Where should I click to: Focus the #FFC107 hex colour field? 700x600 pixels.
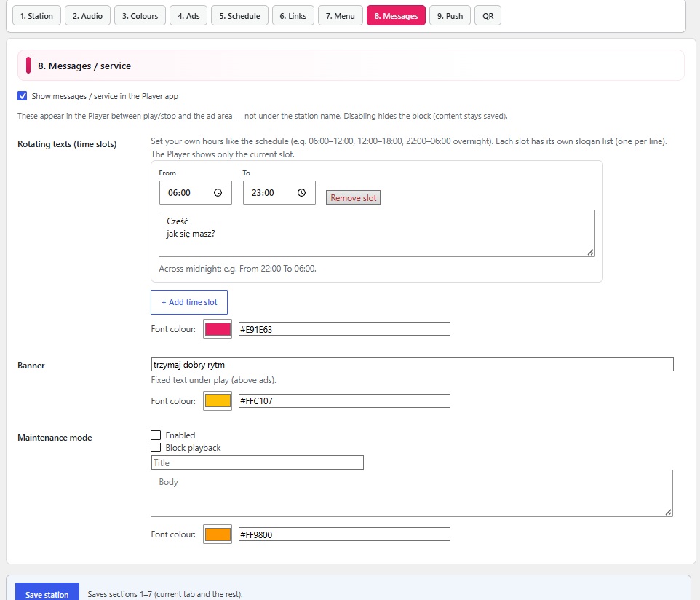click(344, 400)
